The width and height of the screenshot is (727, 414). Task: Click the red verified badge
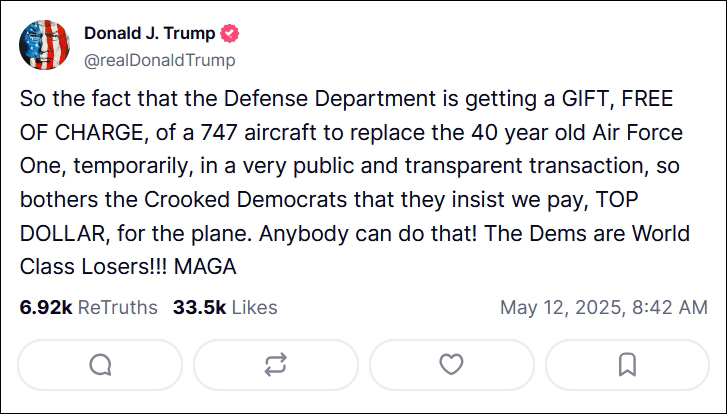(229, 34)
